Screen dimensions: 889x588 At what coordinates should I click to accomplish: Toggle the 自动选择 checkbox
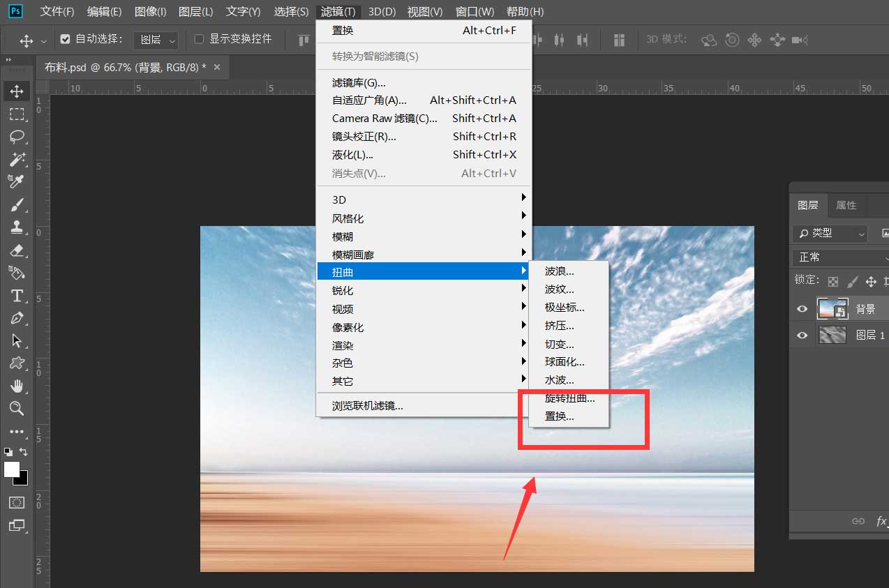(65, 39)
